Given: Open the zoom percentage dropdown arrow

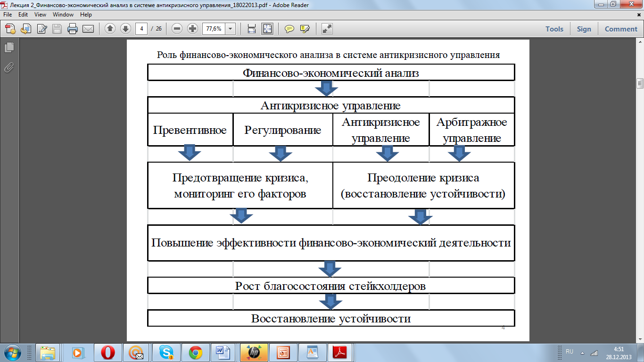Looking at the screenshot, I should [231, 29].
